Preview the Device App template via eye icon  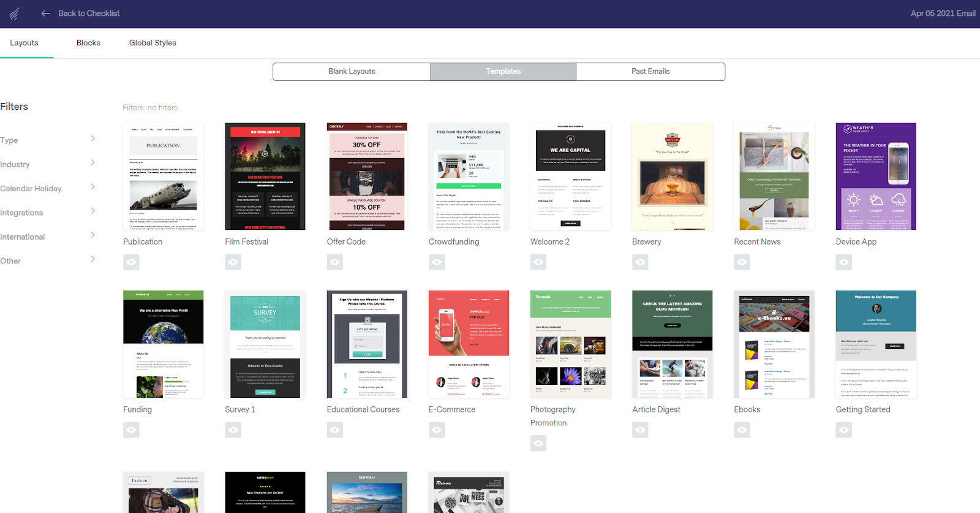tap(844, 262)
